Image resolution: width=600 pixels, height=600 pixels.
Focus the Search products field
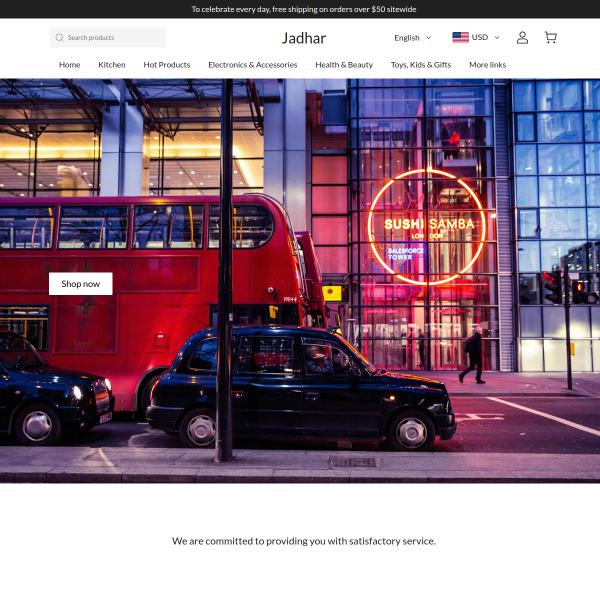[x=108, y=38]
